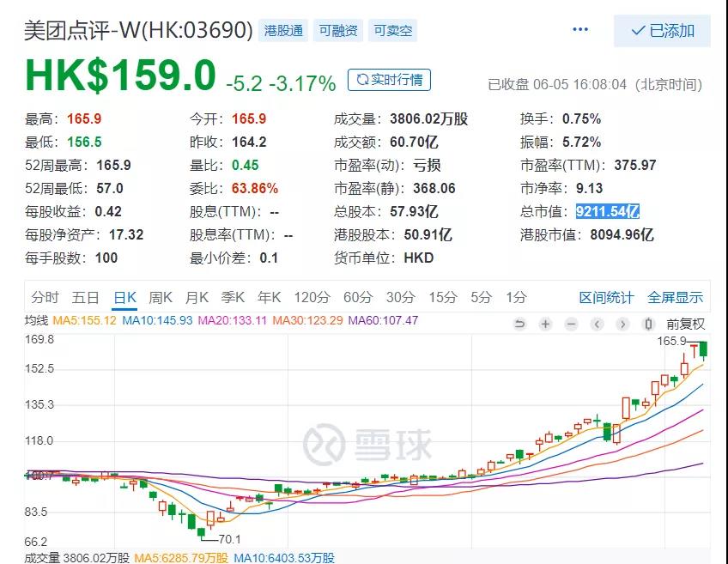Click the 总股本 value 57.93亿

[414, 212]
